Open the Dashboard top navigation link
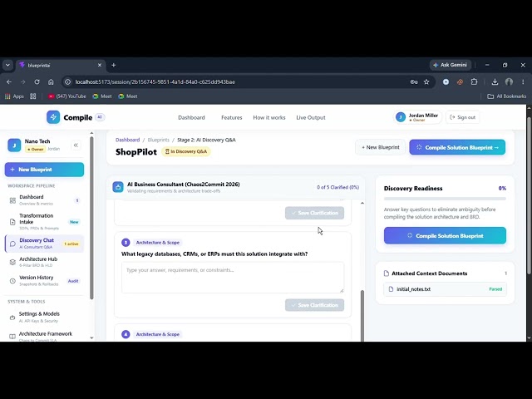This screenshot has height=399, width=532. 191,117
